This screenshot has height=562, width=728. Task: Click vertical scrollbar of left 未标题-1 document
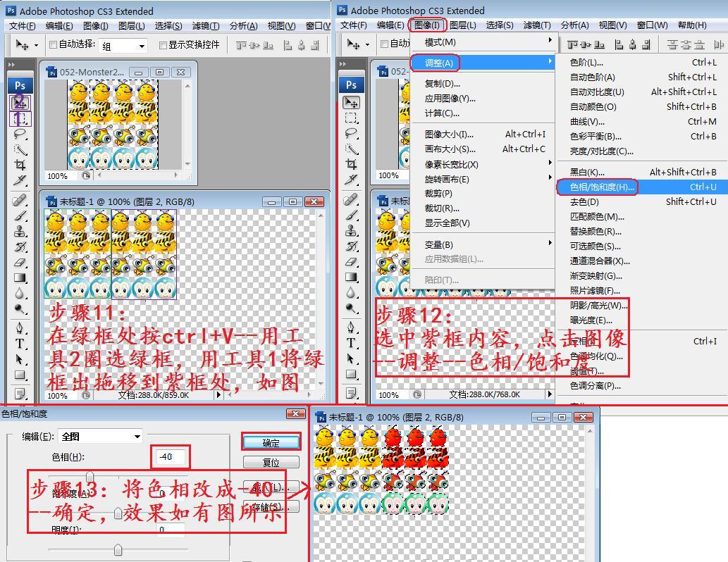pos(321,299)
